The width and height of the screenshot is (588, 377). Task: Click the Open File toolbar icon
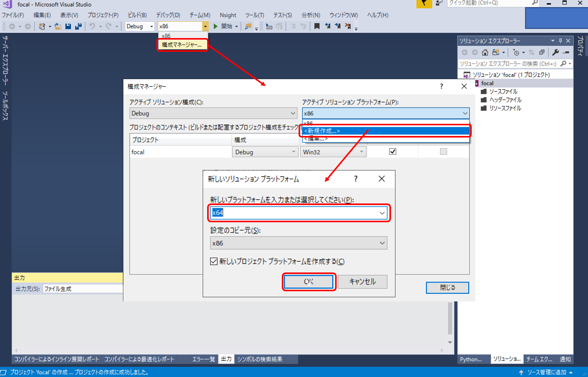click(58, 26)
